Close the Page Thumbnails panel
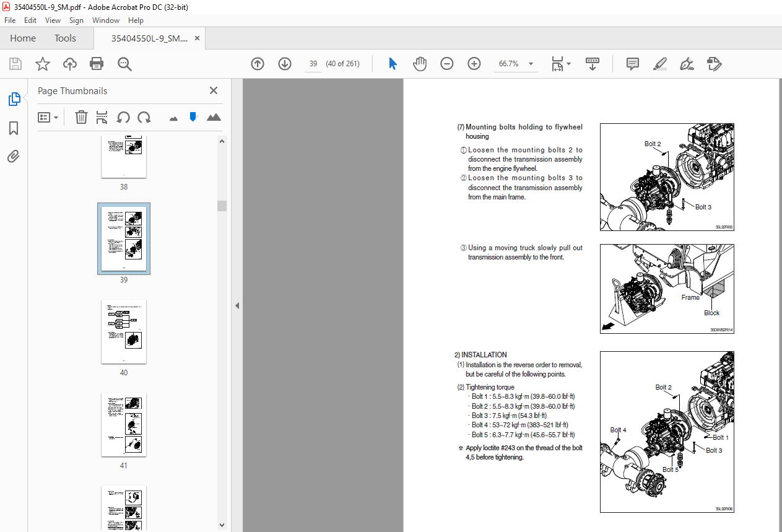The height and width of the screenshot is (532, 782). click(214, 90)
